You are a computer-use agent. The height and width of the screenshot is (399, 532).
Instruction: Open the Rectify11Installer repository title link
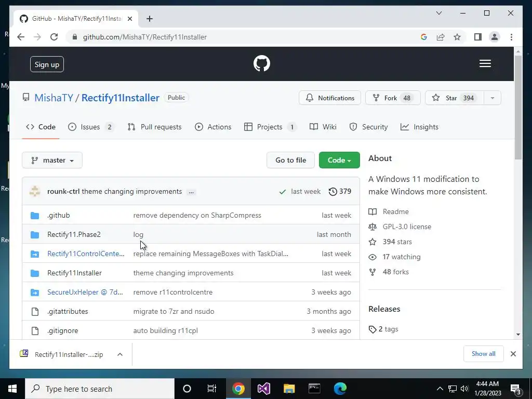pyautogui.click(x=121, y=98)
